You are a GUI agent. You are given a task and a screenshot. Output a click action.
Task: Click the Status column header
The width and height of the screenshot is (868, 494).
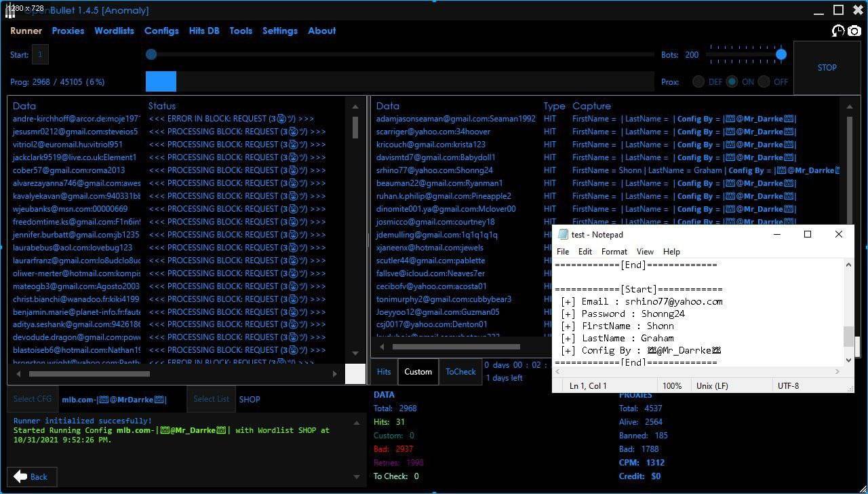[x=162, y=106]
